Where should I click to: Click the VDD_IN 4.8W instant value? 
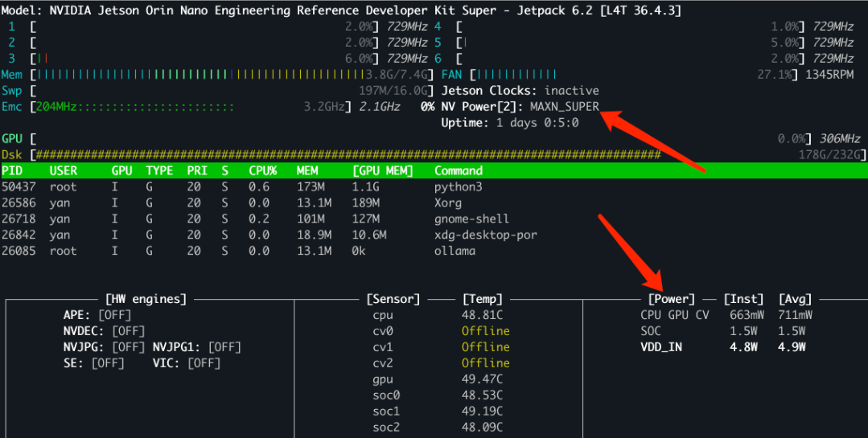pos(743,347)
